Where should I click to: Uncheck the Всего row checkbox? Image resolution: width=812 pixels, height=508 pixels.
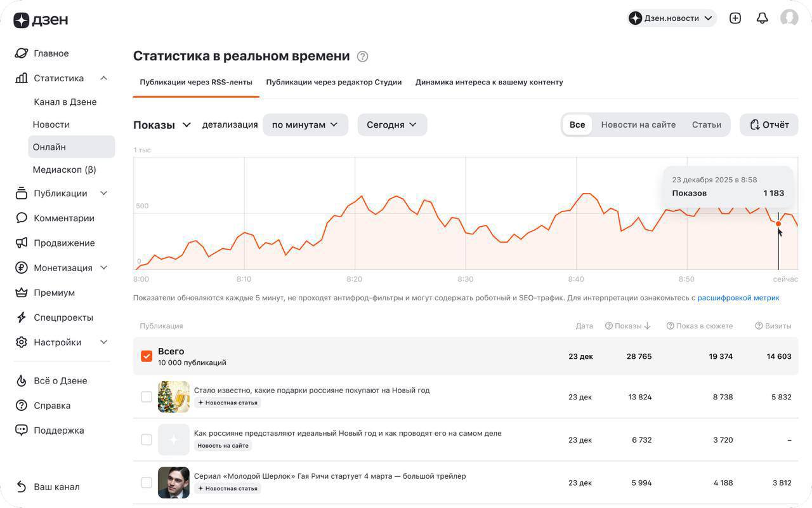coord(146,355)
